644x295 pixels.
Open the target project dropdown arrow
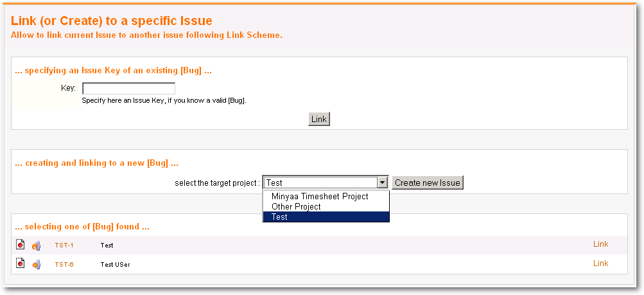tap(383, 183)
